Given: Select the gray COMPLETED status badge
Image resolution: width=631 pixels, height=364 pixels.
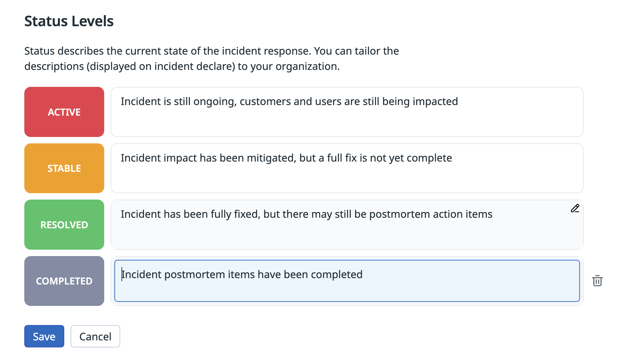Looking at the screenshot, I should tap(64, 281).
